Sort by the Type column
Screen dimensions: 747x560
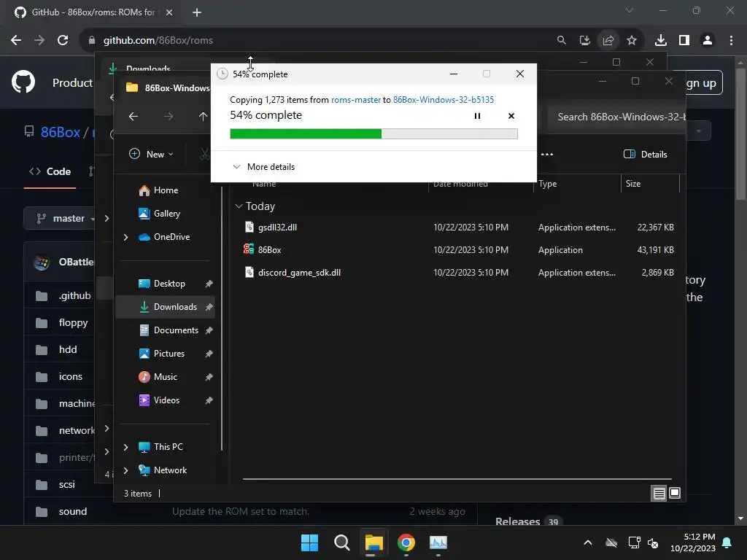click(547, 184)
